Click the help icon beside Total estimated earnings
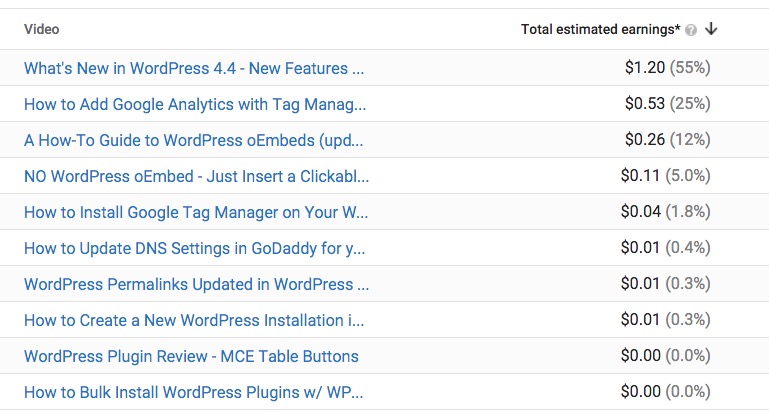This screenshot has width=769, height=412. point(691,30)
